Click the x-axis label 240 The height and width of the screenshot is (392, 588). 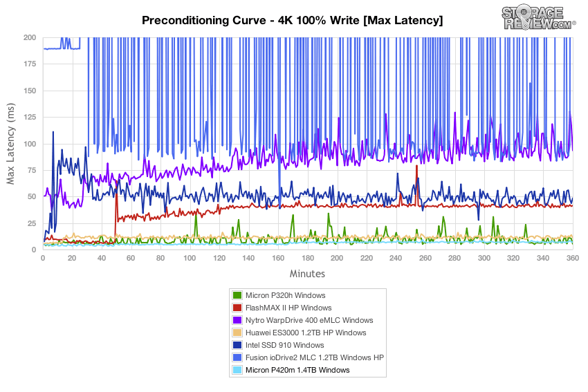point(396,258)
